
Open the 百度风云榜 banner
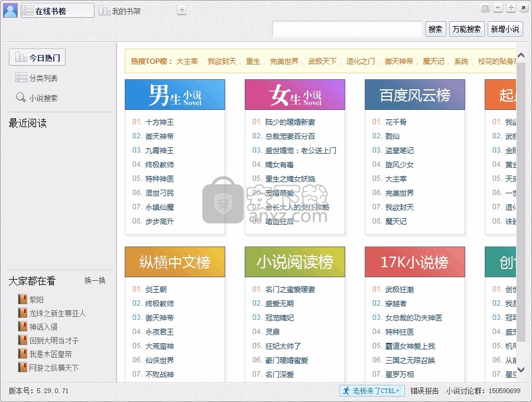click(x=414, y=95)
